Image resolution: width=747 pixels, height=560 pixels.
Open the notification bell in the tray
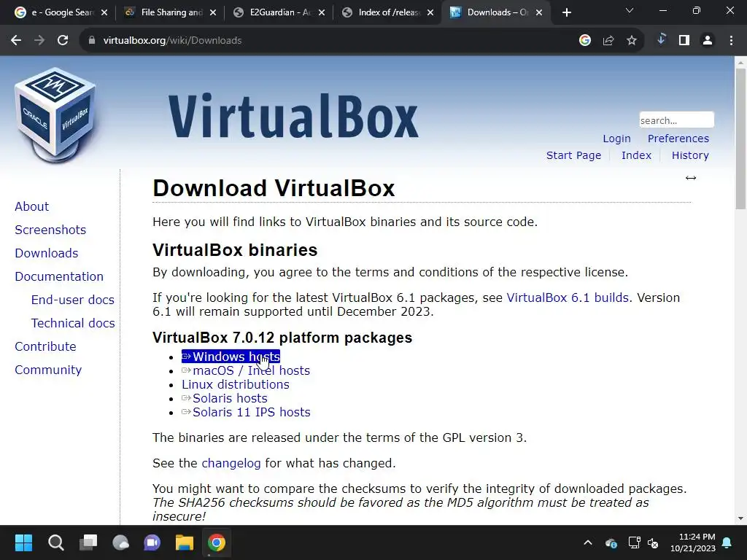[727, 542]
